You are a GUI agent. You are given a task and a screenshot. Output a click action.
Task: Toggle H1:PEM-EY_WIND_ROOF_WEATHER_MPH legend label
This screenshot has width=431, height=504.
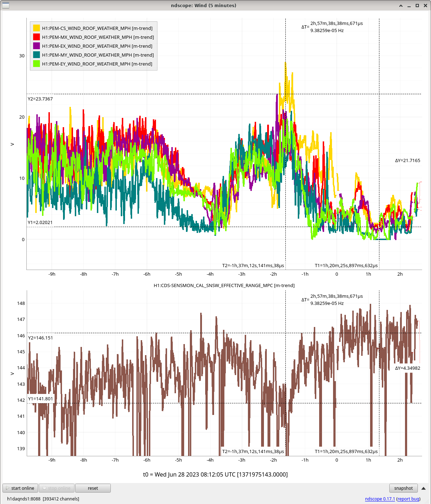tap(97, 64)
